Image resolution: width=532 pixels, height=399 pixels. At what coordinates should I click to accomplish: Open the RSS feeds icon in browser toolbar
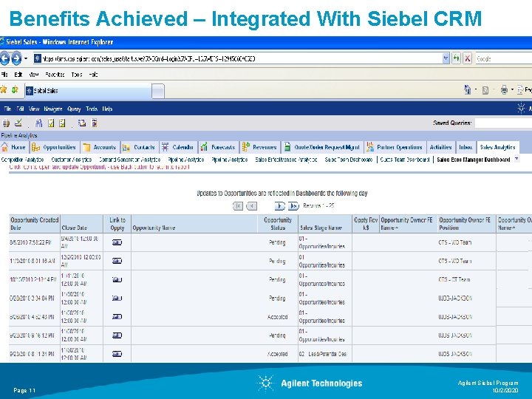pos(485,90)
